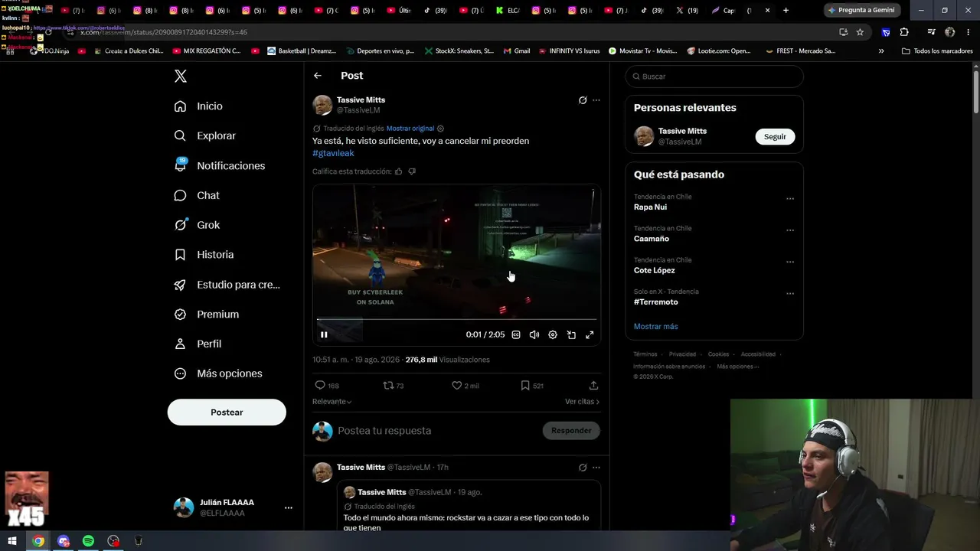Image resolution: width=980 pixels, height=551 pixels.
Task: Click the Responder button
Action: point(571,431)
